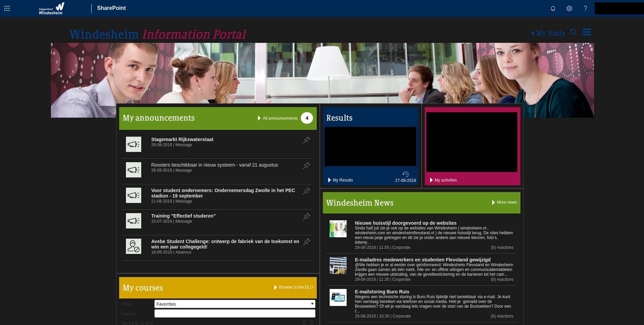Image resolution: width=644 pixels, height=325 pixels.
Task: Open Ondernemersdag Zwolle PEC stadion announcement
Action: coord(223,193)
